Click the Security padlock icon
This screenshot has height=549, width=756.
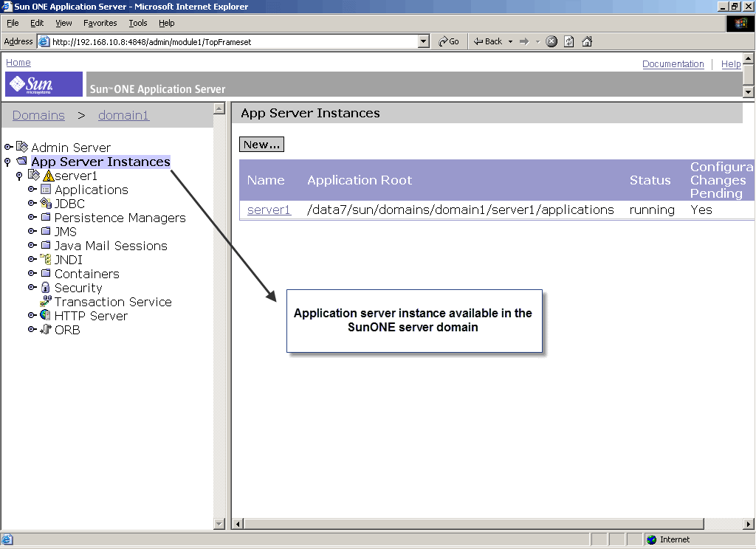(x=45, y=287)
